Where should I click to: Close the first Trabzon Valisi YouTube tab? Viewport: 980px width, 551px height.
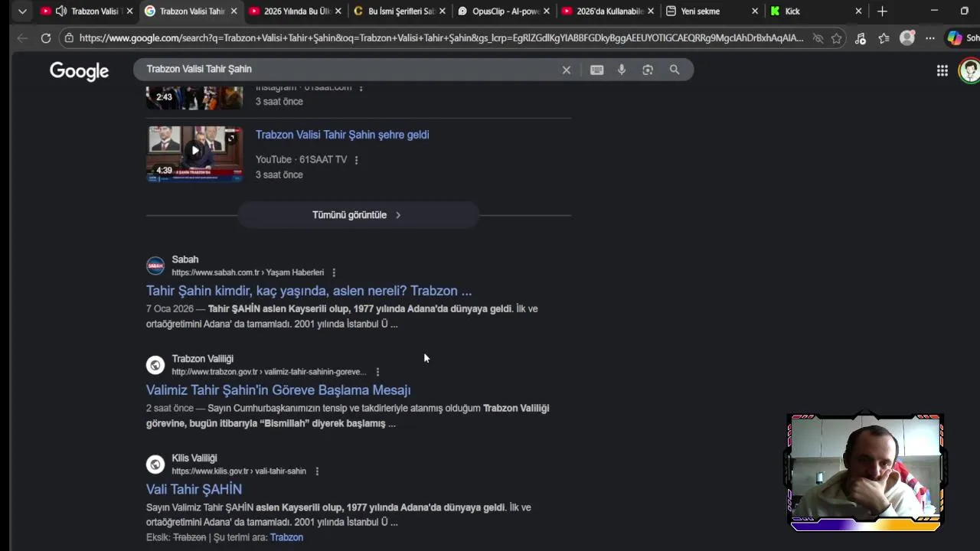click(x=129, y=11)
